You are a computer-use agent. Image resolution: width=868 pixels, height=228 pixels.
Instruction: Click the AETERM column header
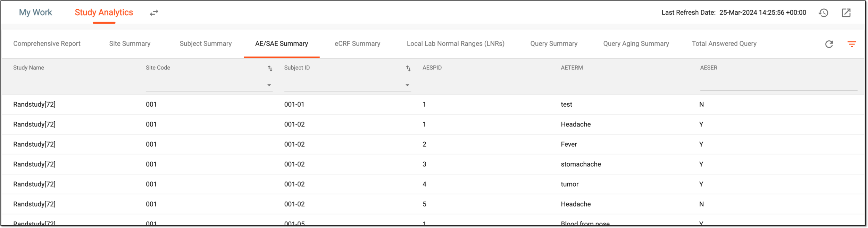coord(572,68)
